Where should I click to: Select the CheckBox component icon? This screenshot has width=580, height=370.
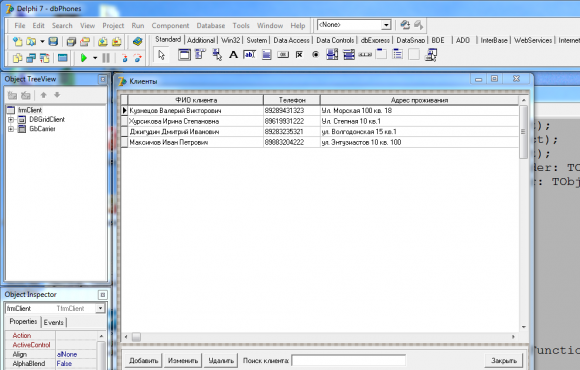pos(299,55)
